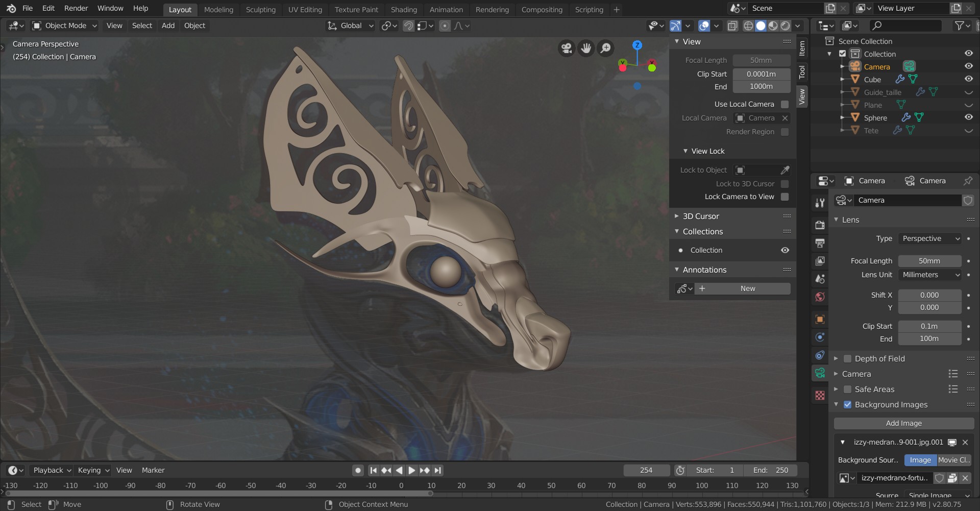980x511 pixels.
Task: Click the pan view hand icon
Action: tap(586, 48)
